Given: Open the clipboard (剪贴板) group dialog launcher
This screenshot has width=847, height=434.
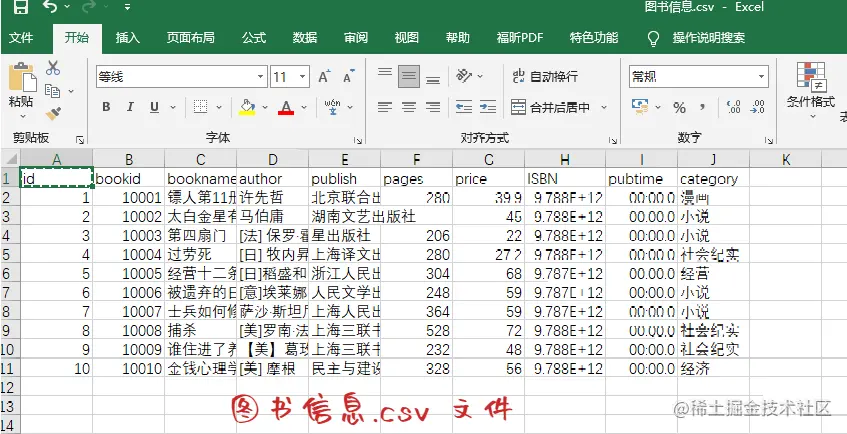Looking at the screenshot, I should coord(80,141).
